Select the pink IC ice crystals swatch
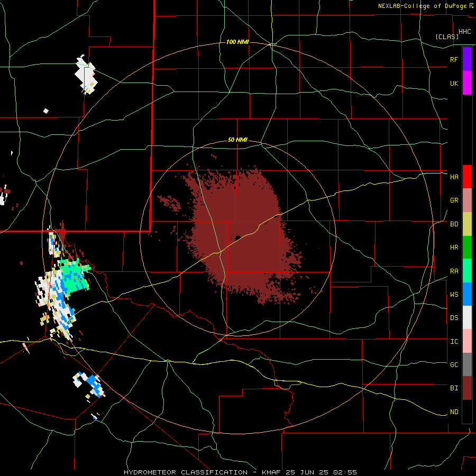 tap(467, 341)
